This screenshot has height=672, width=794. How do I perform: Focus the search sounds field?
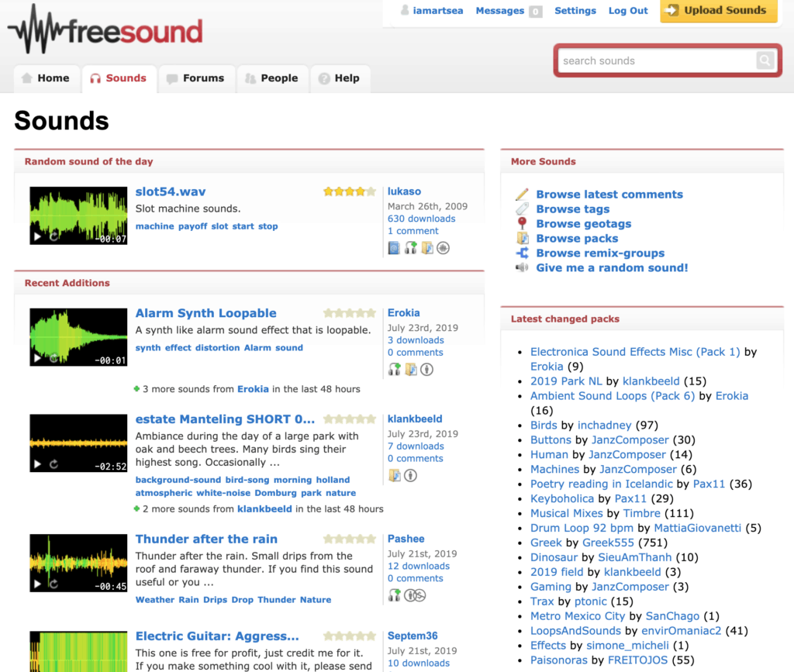tap(658, 60)
